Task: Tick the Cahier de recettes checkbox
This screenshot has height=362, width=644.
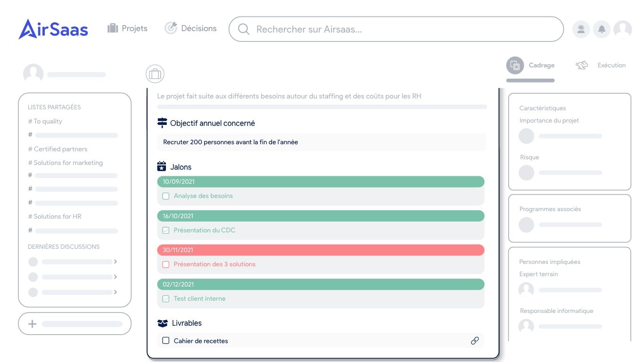Action: click(x=166, y=340)
